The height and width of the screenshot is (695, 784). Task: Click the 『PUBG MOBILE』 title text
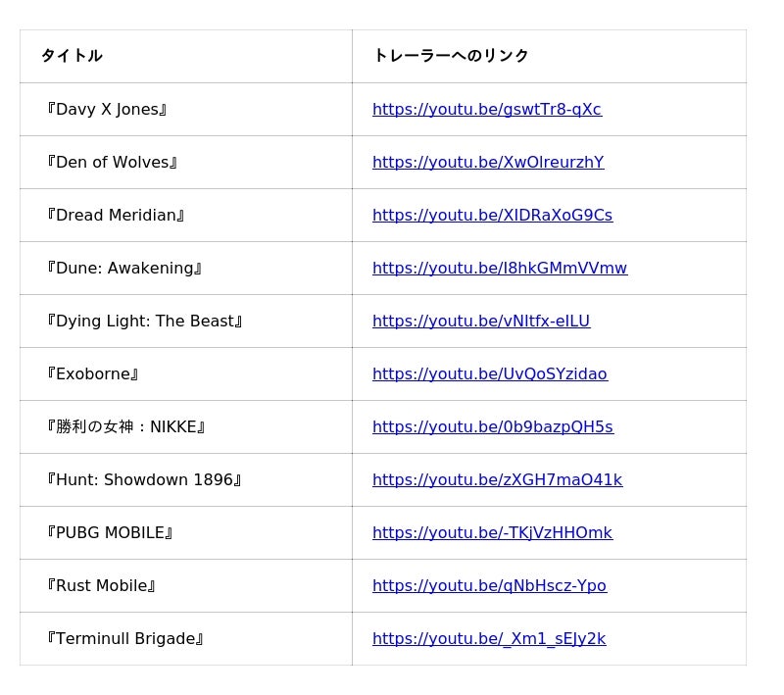[x=110, y=533]
